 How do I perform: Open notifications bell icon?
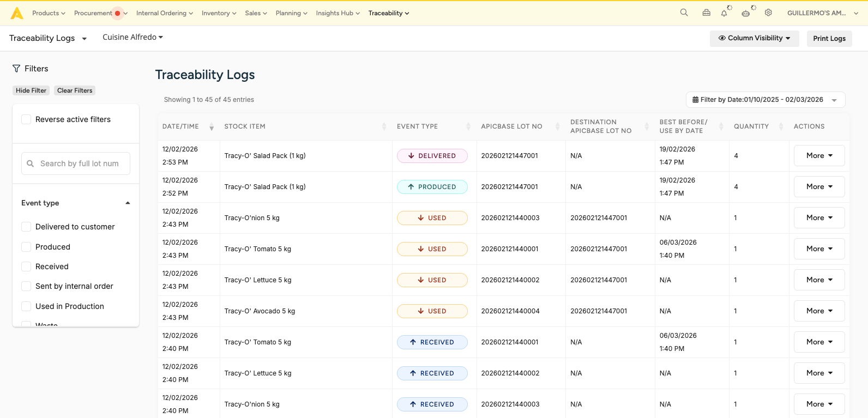coord(724,13)
